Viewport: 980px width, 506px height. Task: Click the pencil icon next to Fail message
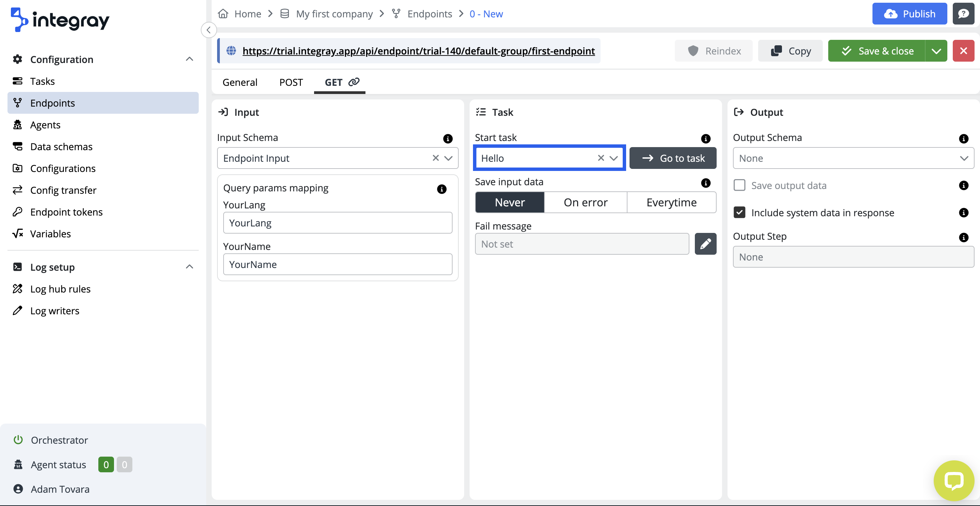pyautogui.click(x=705, y=244)
